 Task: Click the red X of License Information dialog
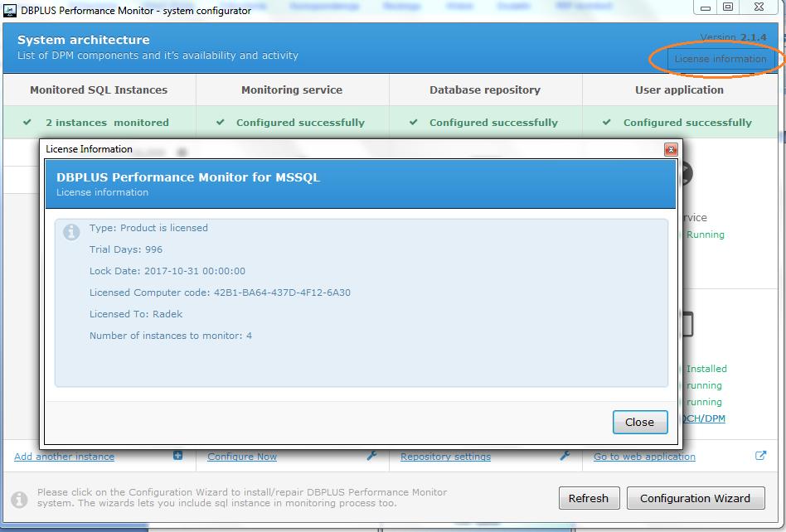point(671,149)
